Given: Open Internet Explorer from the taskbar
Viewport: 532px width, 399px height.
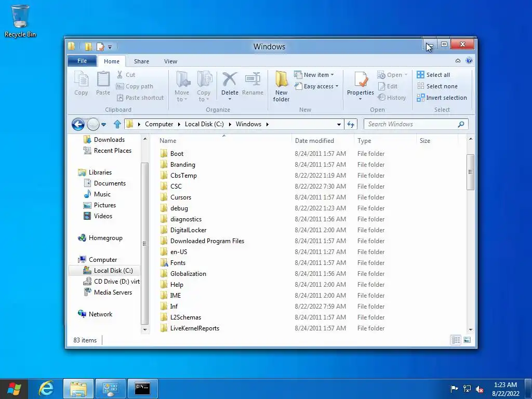Looking at the screenshot, I should point(46,389).
